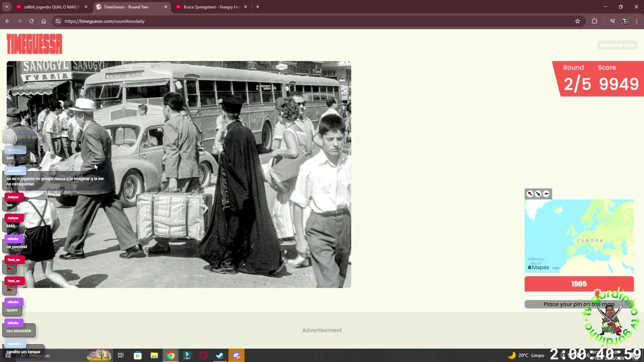The height and width of the screenshot is (362, 644).
Task: Open the browser extensions menu
Action: coord(595,21)
